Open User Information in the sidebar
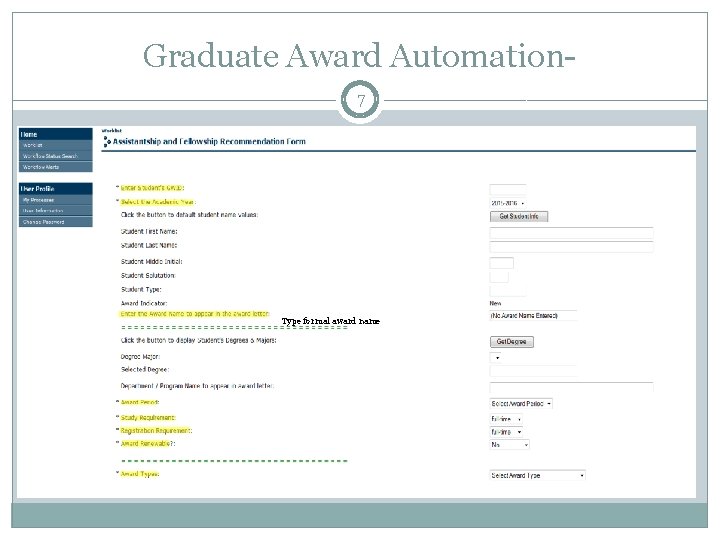This screenshot has height=540, width=720. point(56,211)
